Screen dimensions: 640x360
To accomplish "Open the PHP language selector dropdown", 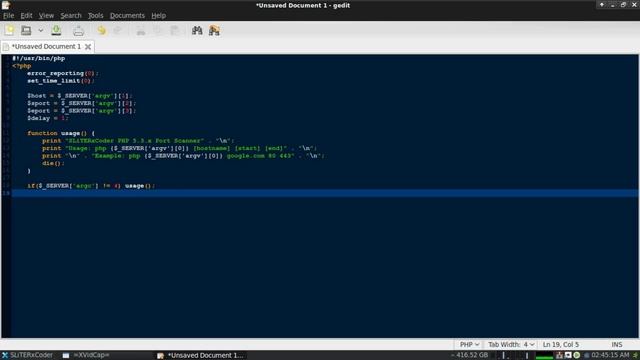I will tap(469, 344).
